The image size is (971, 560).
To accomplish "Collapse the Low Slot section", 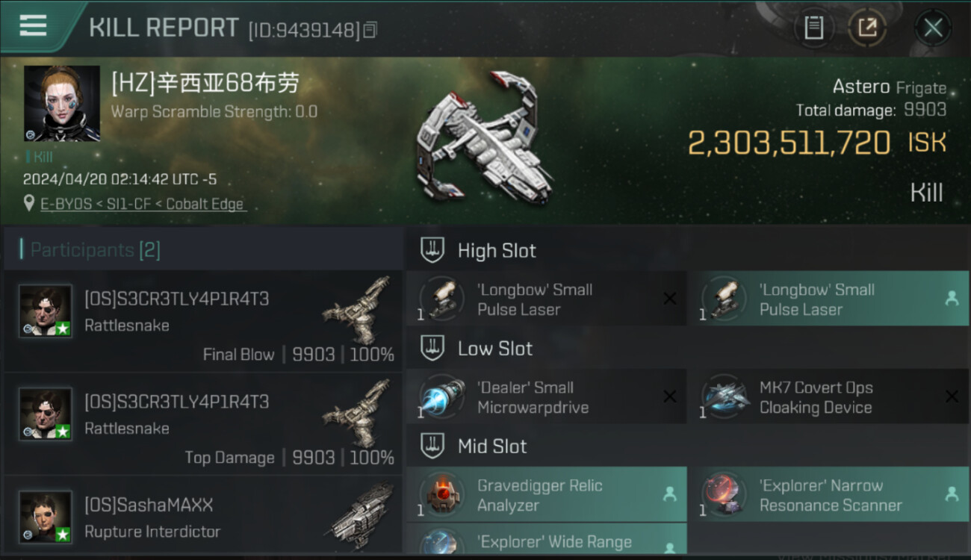I will pyautogui.click(x=432, y=348).
